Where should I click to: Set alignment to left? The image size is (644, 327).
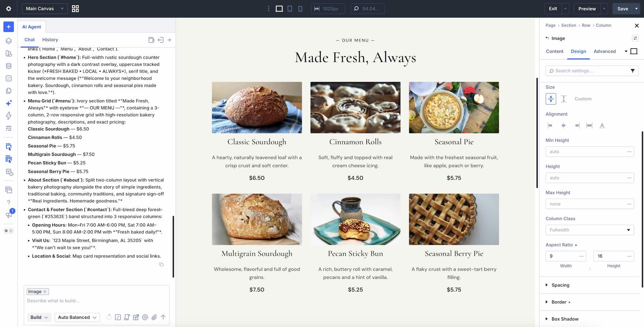550,126
